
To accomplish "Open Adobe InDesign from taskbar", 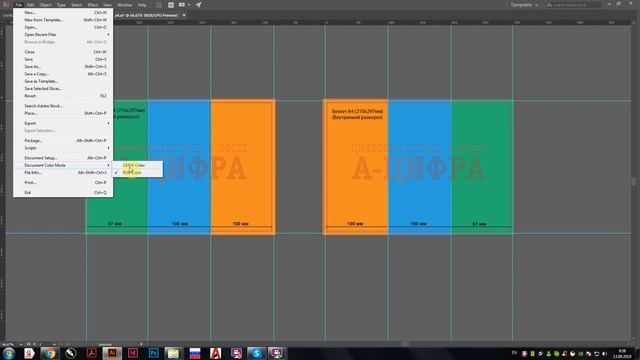I will pyautogui.click(x=133, y=353).
